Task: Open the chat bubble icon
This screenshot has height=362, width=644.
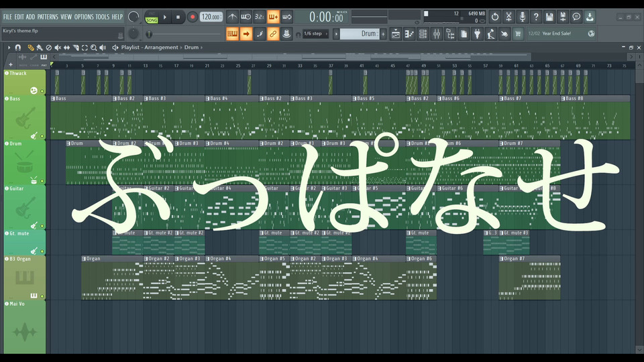Action: [576, 17]
